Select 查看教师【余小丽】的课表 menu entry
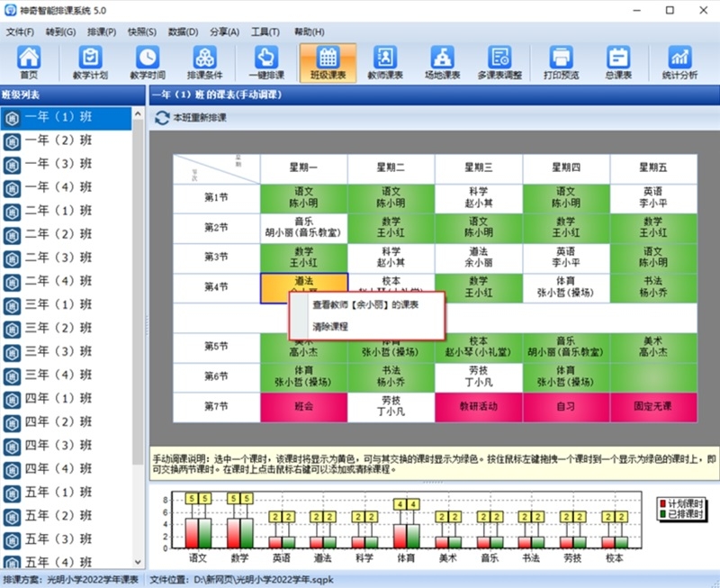 pyautogui.click(x=365, y=304)
